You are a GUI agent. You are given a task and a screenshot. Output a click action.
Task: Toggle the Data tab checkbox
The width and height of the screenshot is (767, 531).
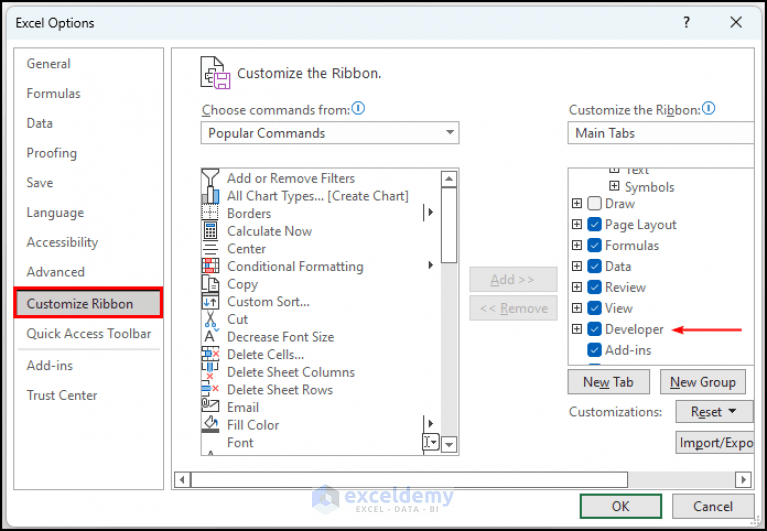click(594, 266)
